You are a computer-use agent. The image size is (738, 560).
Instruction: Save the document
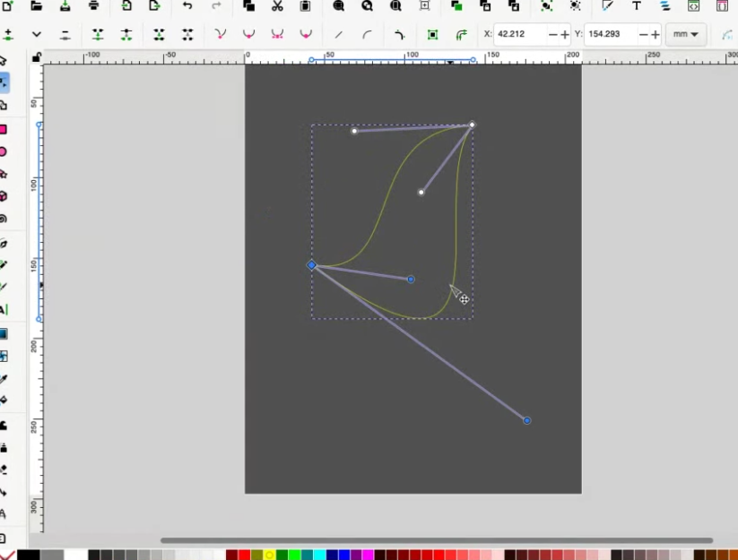(x=65, y=5)
